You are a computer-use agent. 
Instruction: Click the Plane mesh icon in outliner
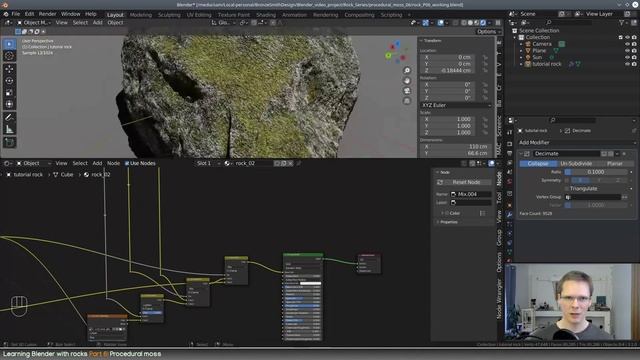pos(528,51)
